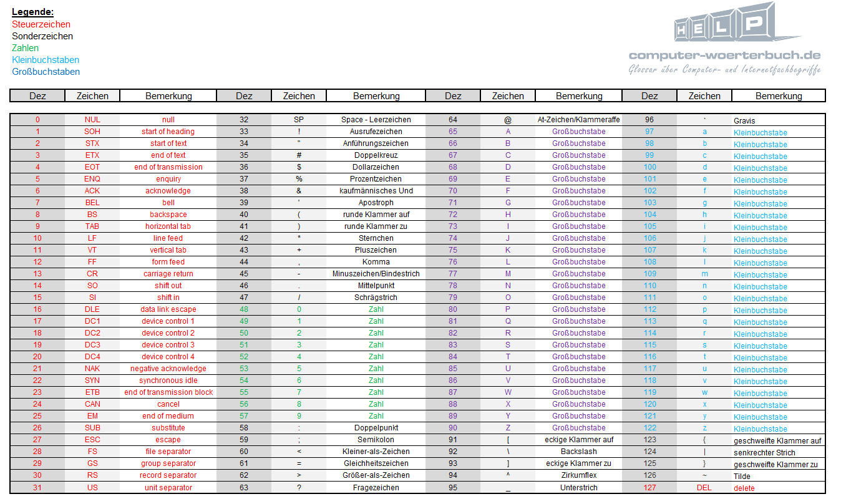Select the 'Minuszeichen/Bindestrich' cell
This screenshot has width=841, height=504.
tap(376, 274)
